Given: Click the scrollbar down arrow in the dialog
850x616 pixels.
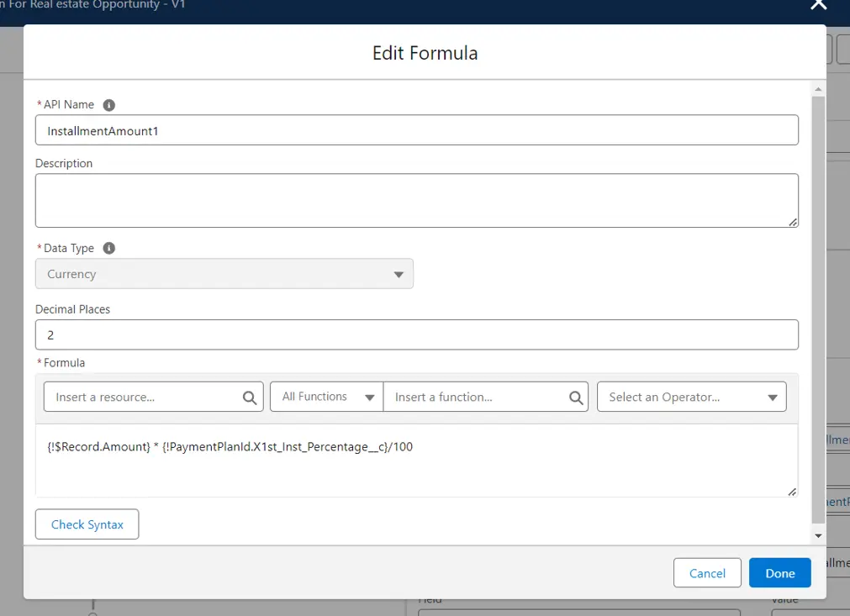Looking at the screenshot, I should [817, 535].
